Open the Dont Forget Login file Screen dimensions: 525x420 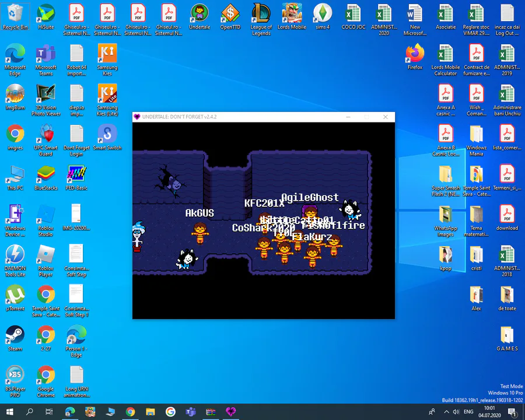click(76, 140)
